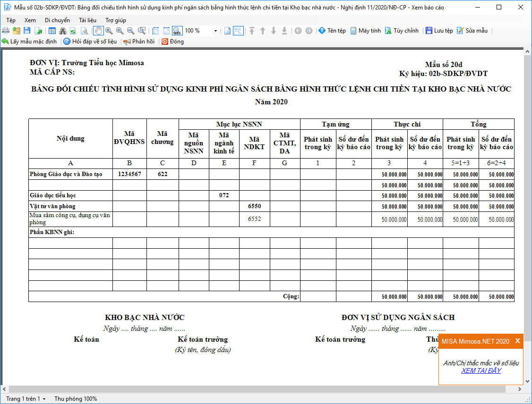Click the Năm 2020 report subtitle
The height and width of the screenshot is (404, 532).
point(271,102)
